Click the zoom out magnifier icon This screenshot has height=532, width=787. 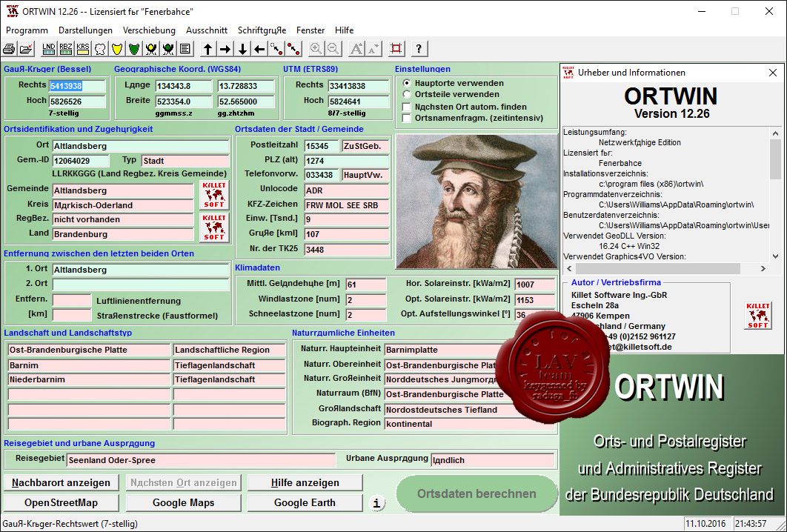[333, 49]
